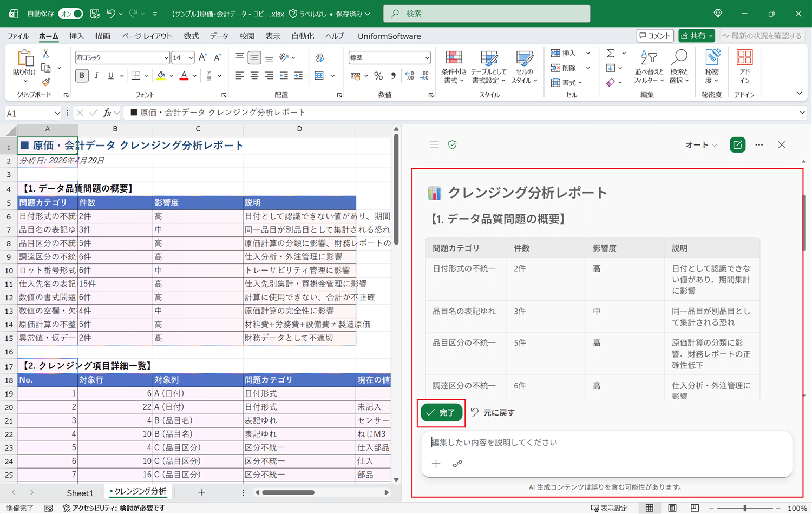Open the panel three-dots more menu

point(759,145)
